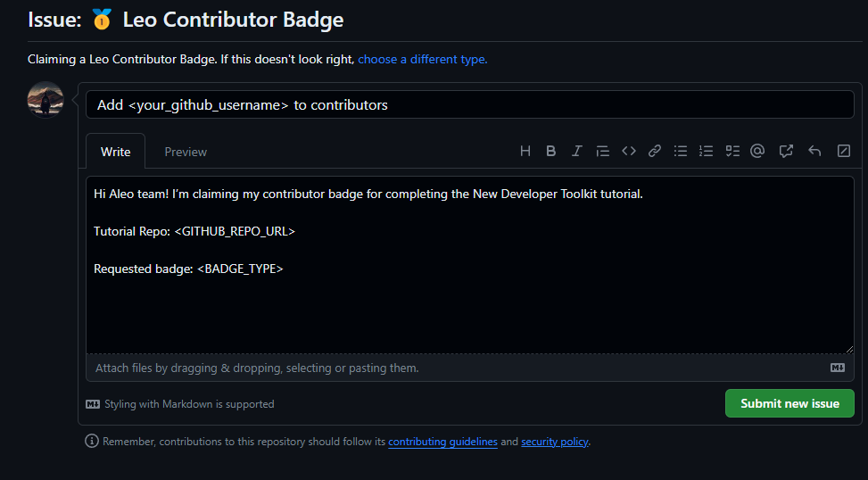Open saved replies with the arrow icon
Screen dimensions: 868x480
[x=814, y=151]
